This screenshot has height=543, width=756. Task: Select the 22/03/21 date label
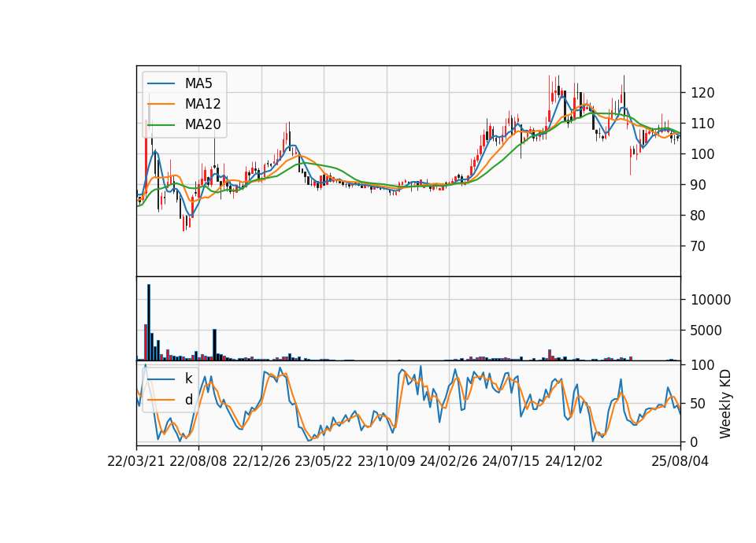(x=136, y=461)
